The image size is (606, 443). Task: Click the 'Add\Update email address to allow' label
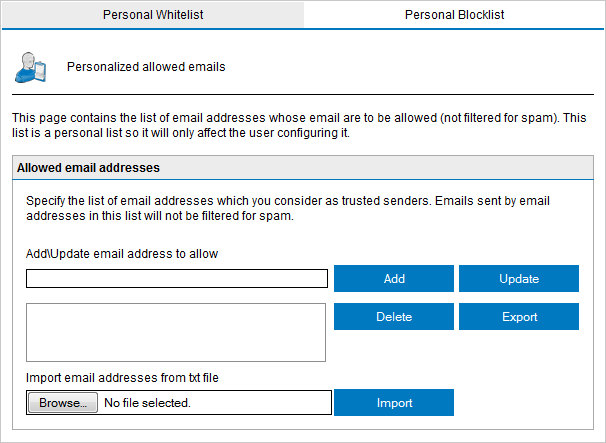click(122, 254)
